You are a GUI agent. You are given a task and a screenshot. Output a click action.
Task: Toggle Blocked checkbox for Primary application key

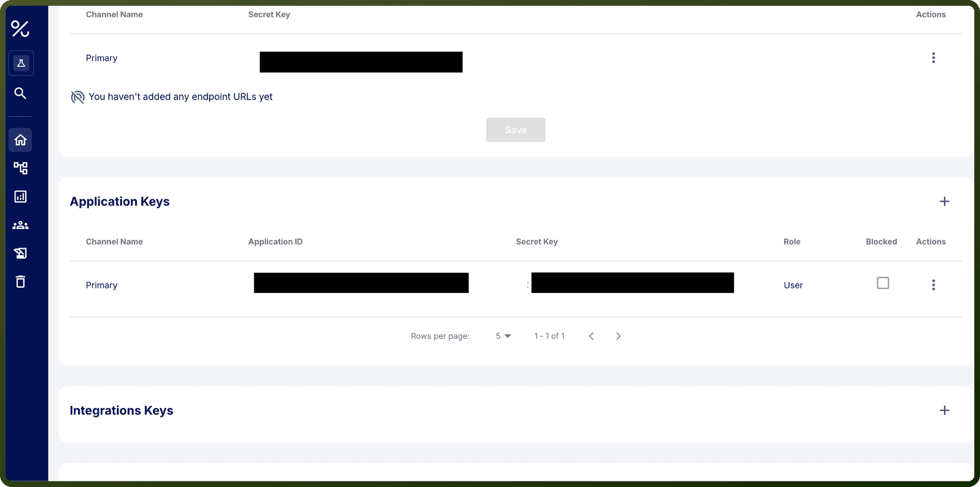pyautogui.click(x=883, y=283)
